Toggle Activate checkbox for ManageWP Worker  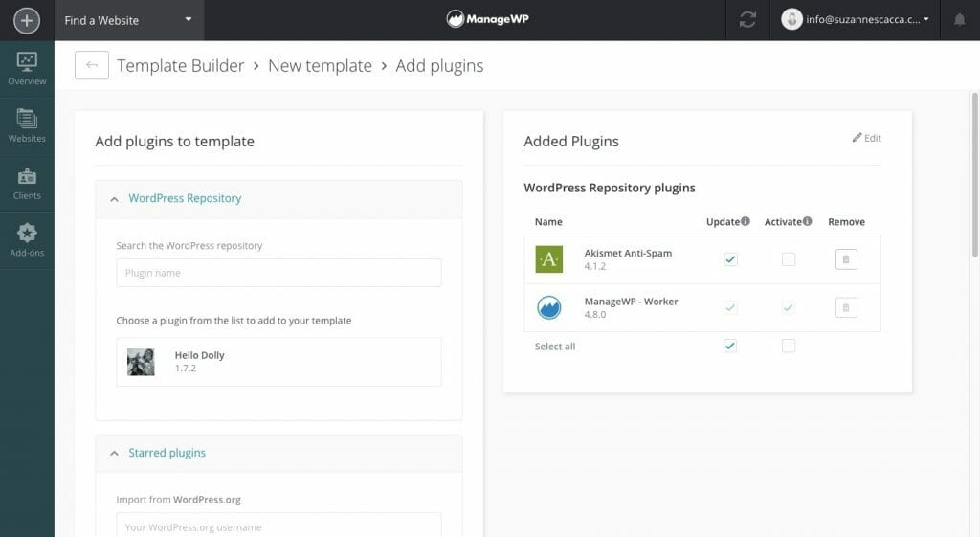coord(789,307)
